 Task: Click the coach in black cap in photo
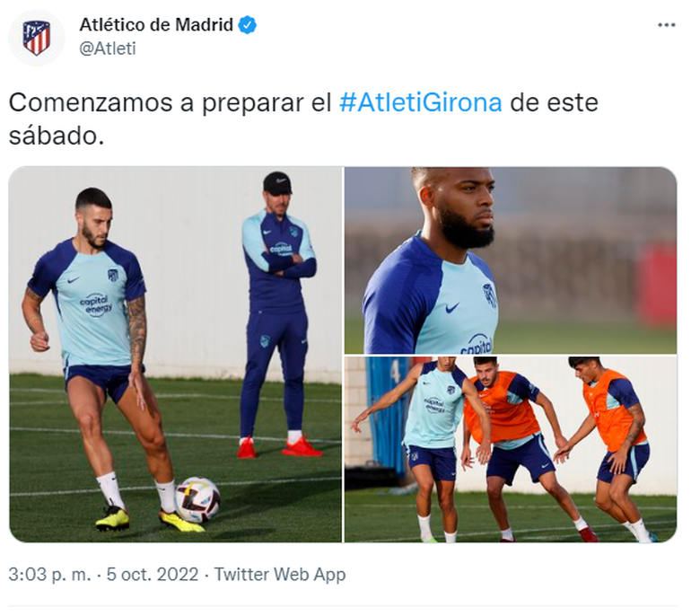(x=278, y=314)
